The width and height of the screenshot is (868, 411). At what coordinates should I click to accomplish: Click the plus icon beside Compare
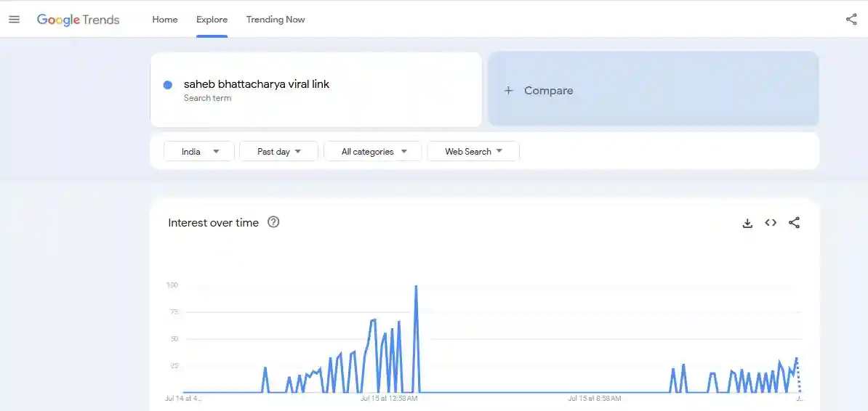pos(509,91)
